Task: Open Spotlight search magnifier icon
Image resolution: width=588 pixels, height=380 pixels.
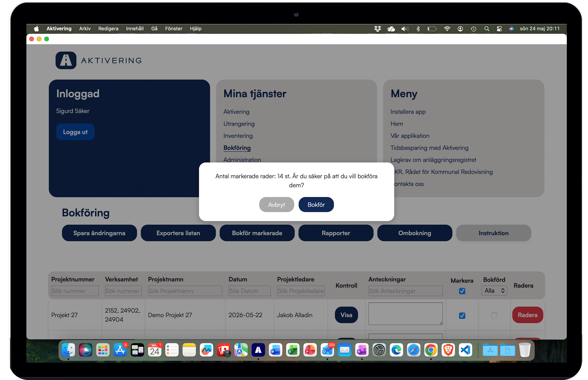Action: [x=486, y=29]
